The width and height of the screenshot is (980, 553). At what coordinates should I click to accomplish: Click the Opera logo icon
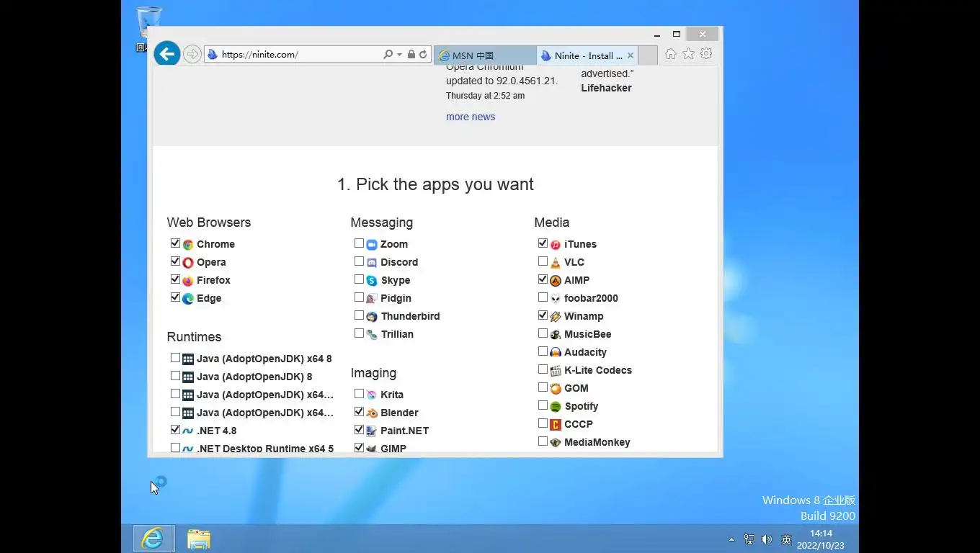click(188, 263)
